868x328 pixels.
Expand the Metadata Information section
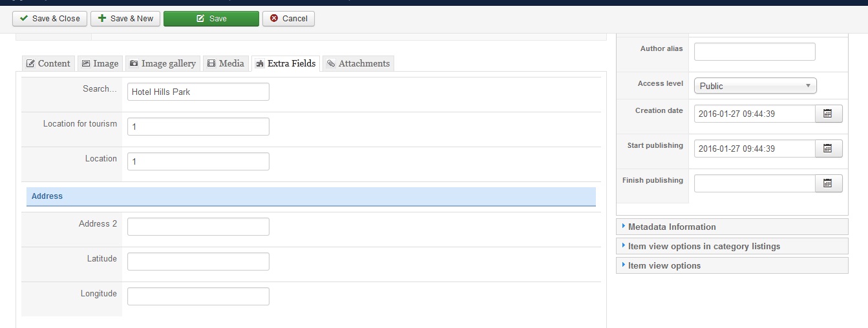point(672,227)
